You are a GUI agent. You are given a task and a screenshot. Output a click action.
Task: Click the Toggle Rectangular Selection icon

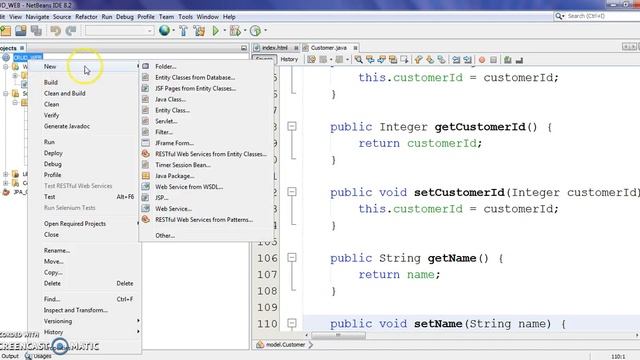[404, 60]
